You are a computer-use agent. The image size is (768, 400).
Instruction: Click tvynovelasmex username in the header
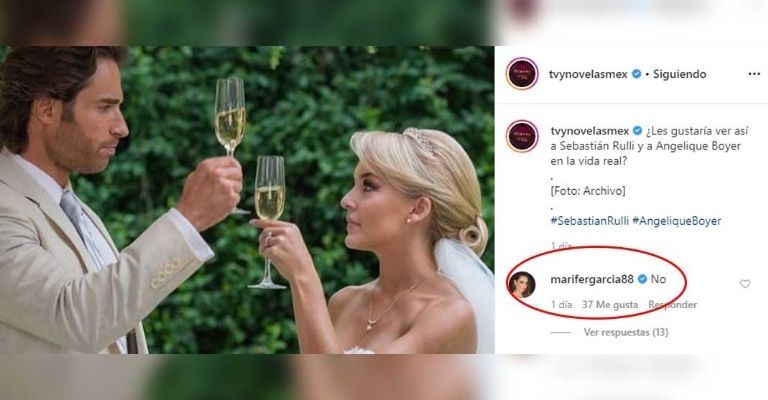588,74
